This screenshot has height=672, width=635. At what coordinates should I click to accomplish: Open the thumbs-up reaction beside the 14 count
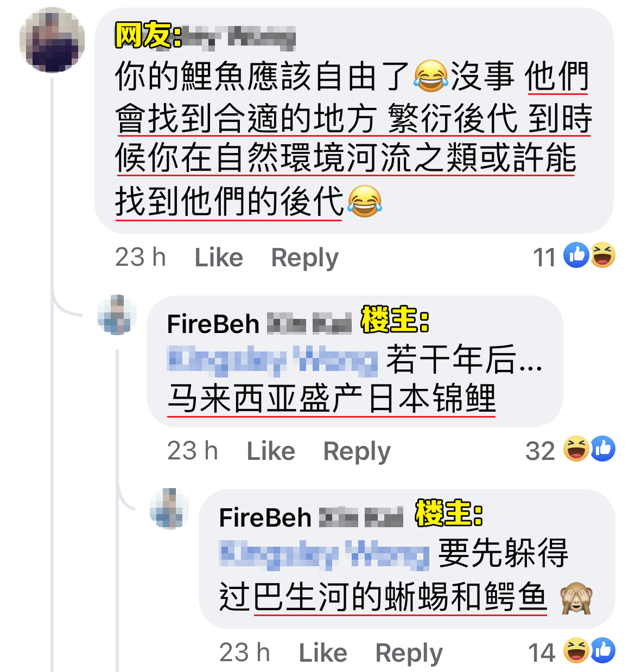tap(602, 650)
